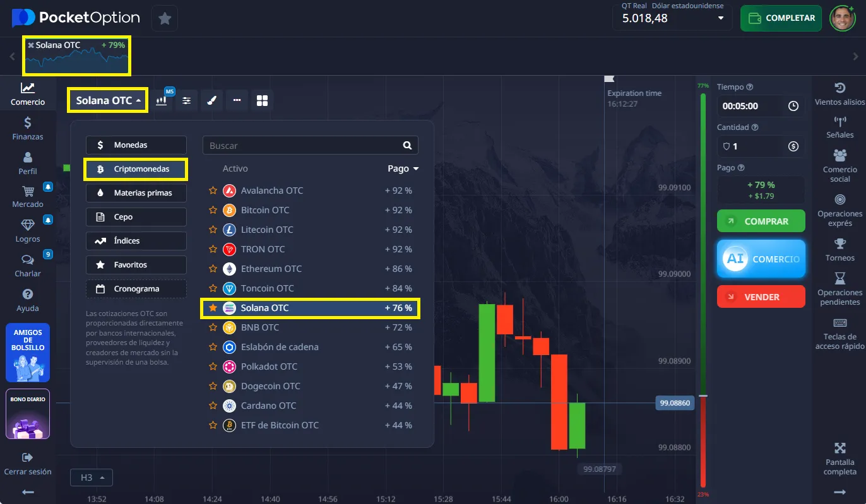Image resolution: width=866 pixels, height=504 pixels.
Task: Select the drawing brush tool icon
Action: pyautogui.click(x=211, y=100)
